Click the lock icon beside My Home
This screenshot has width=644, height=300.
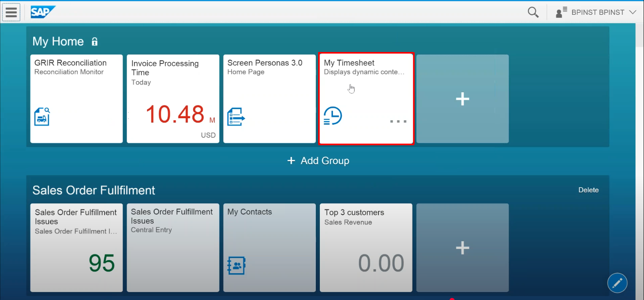click(x=95, y=42)
